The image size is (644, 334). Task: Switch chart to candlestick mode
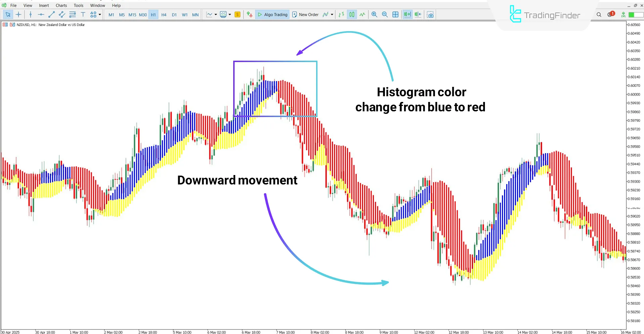click(x=352, y=14)
